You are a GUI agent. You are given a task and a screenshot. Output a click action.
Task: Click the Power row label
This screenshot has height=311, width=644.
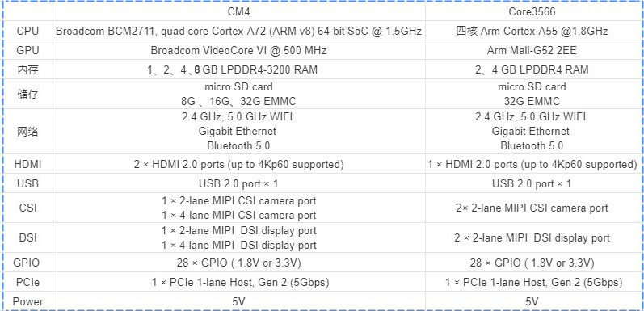(28, 301)
